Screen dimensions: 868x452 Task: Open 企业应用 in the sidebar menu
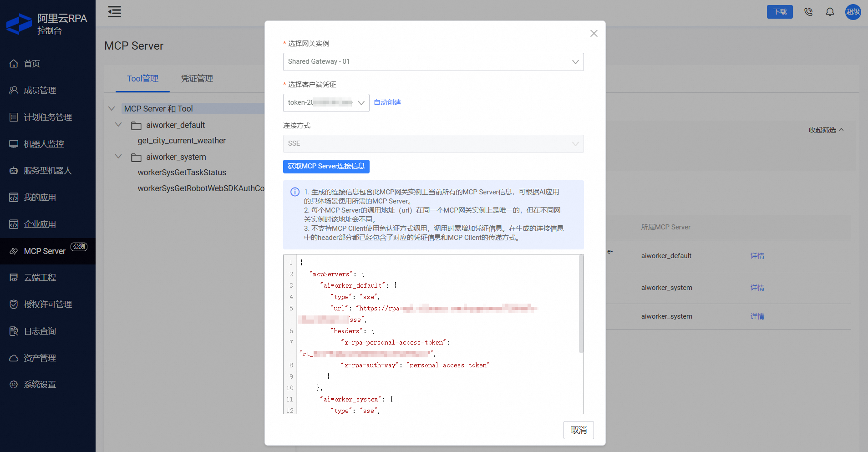coord(48,224)
